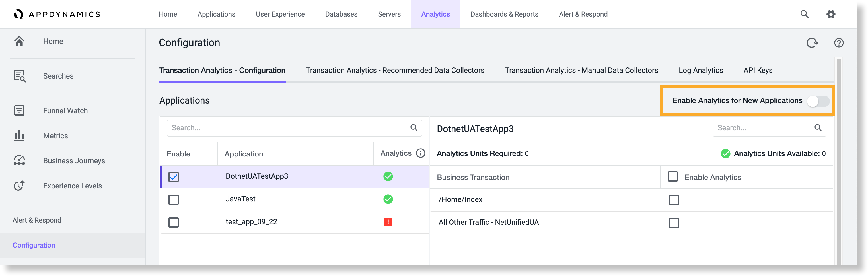Open Databases in top navigation
Viewport: 868px width, 276px height.
point(341,14)
